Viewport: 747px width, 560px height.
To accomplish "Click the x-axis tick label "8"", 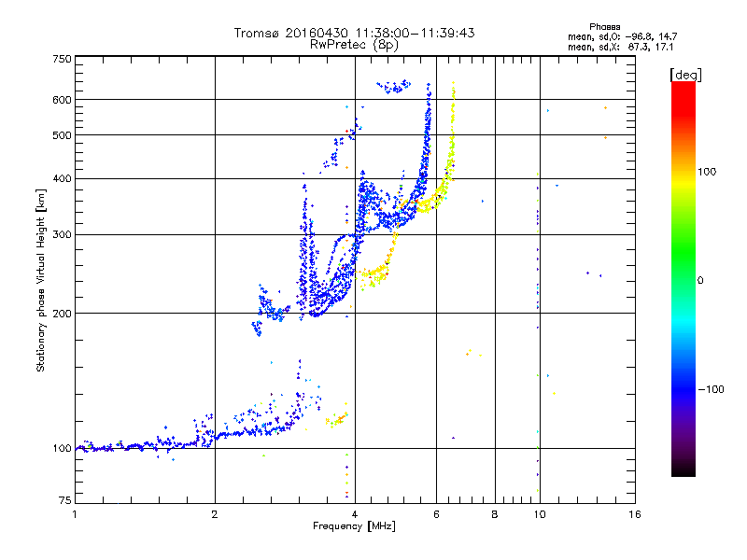I will (495, 514).
